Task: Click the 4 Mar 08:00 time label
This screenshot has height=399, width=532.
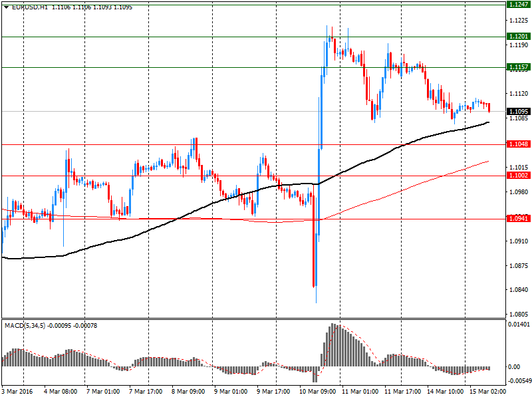Action: tap(61, 392)
